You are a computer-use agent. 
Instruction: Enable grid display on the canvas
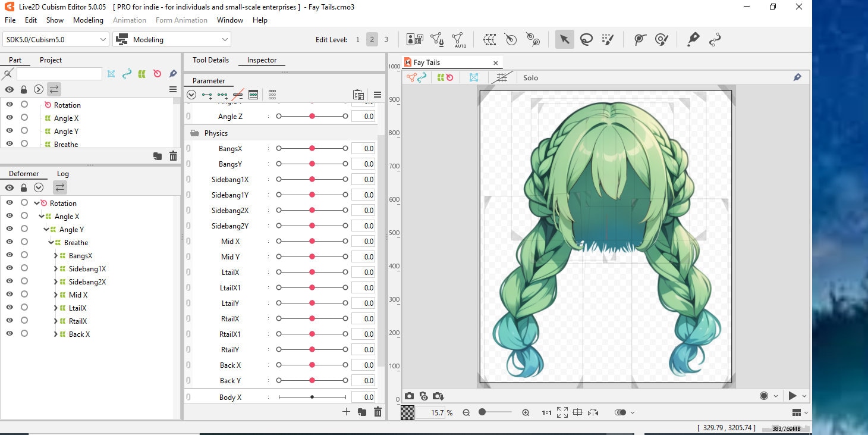502,77
